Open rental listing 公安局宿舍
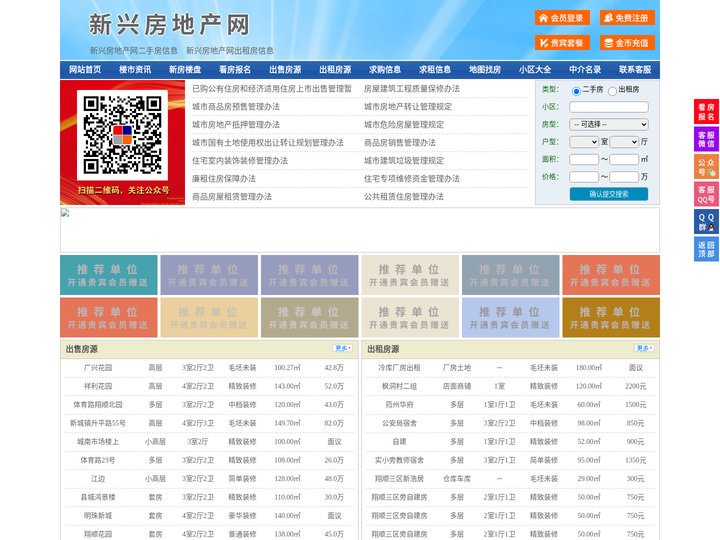720x540 pixels. point(399,423)
